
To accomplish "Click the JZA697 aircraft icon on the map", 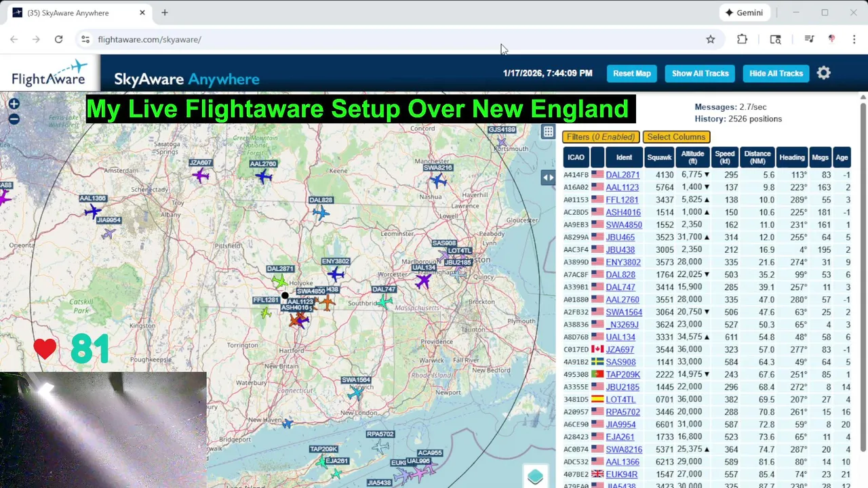I will point(201,176).
